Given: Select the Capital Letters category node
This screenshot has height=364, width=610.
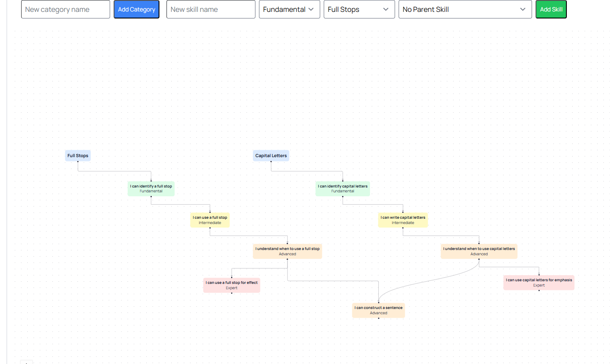Looking at the screenshot, I should 271,156.
